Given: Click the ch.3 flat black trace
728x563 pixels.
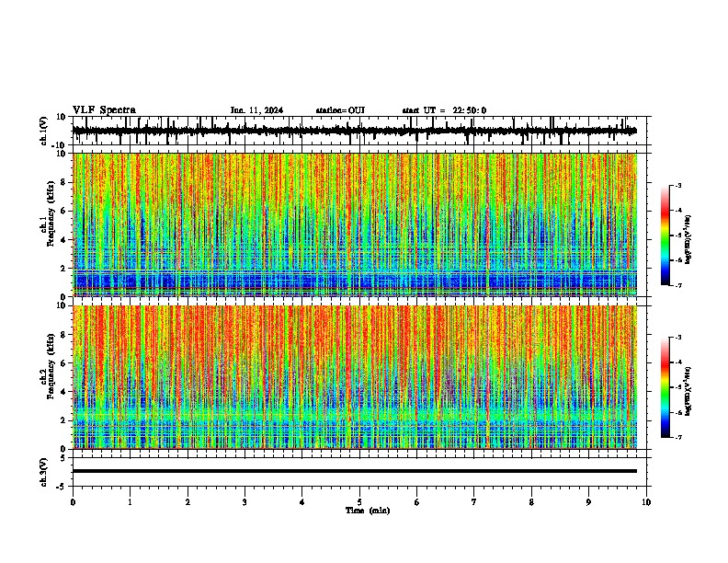Looking at the screenshot, I should (355, 471).
